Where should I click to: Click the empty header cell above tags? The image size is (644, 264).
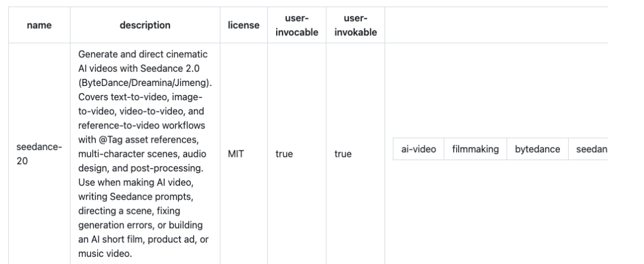[495, 25]
